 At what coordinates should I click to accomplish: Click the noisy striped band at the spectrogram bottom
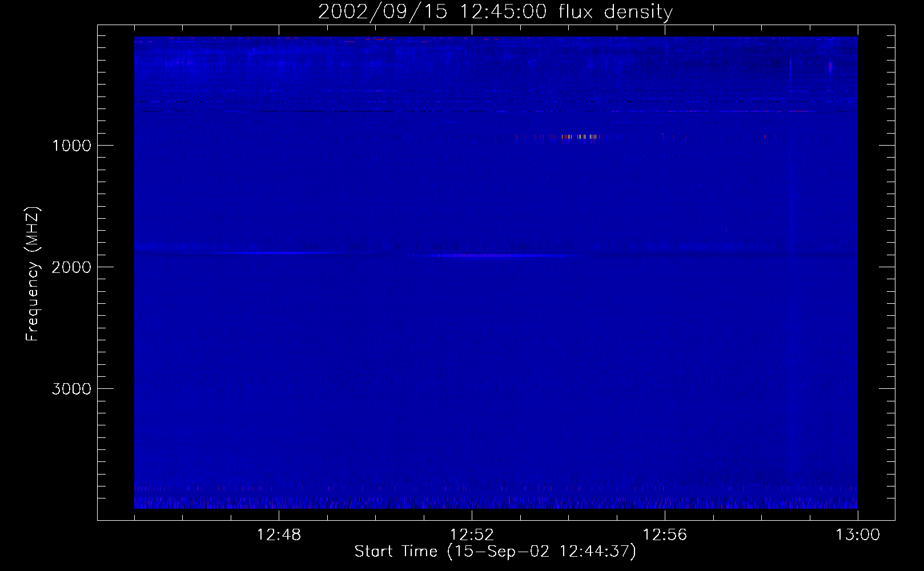click(495, 503)
